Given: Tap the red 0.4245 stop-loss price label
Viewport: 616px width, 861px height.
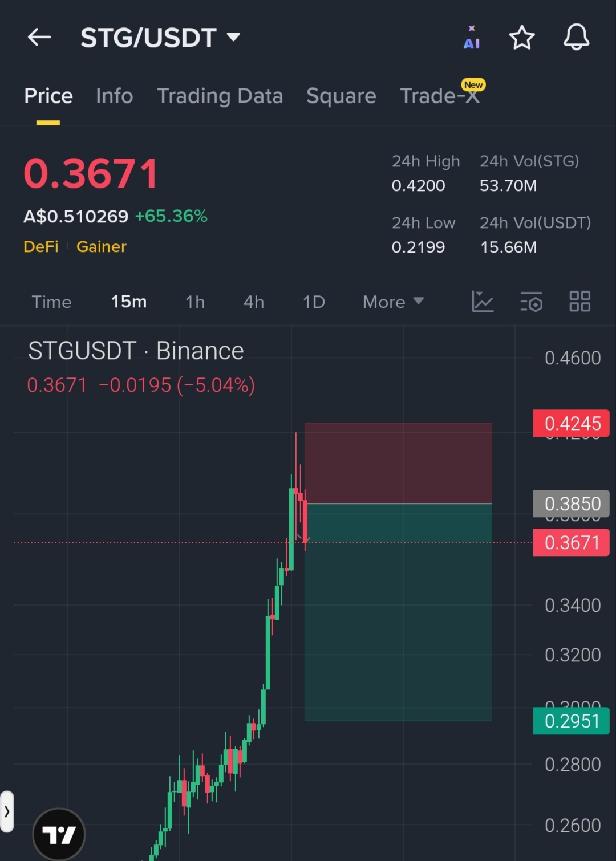Looking at the screenshot, I should pyautogui.click(x=571, y=424).
